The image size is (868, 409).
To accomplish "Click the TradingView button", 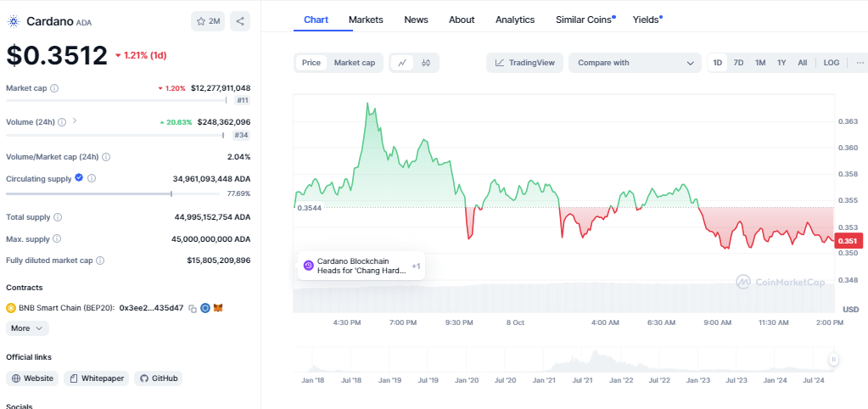I will (x=524, y=63).
